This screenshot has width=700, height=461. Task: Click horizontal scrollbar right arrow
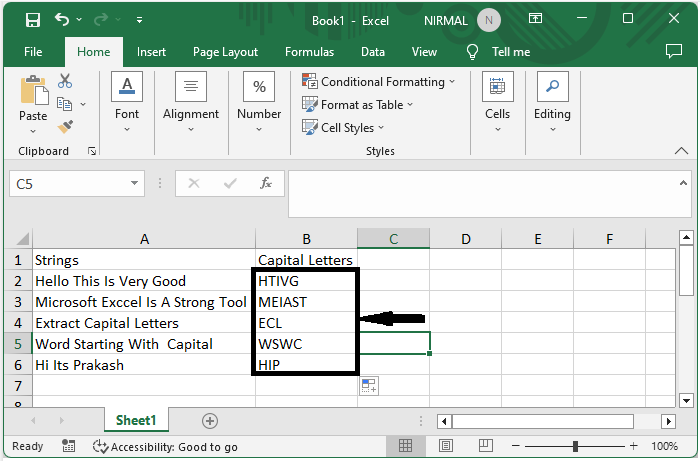(668, 421)
